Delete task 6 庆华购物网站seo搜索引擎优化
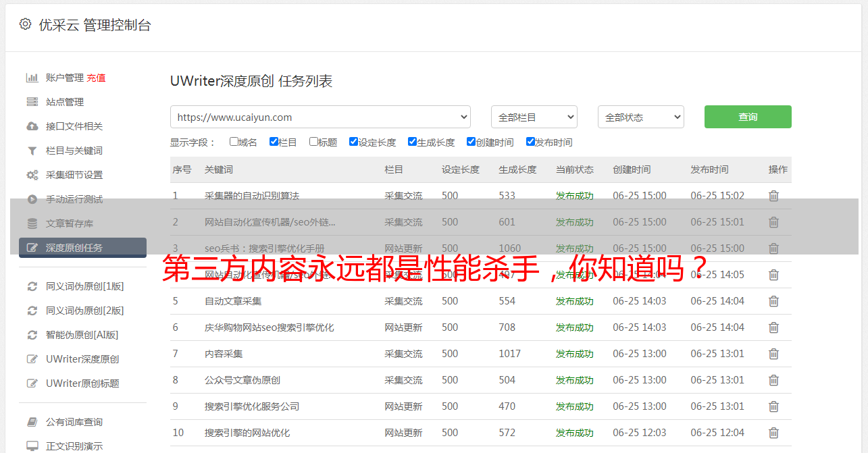The width and height of the screenshot is (868, 453). coord(774,327)
